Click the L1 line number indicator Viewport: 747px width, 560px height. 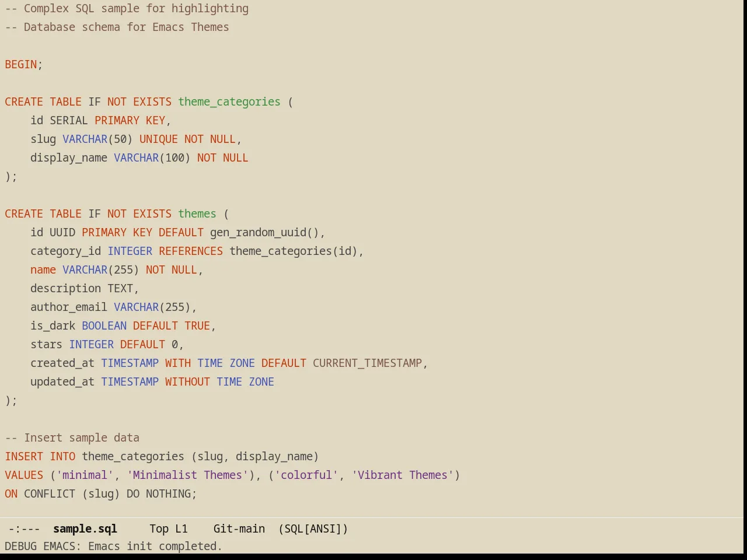tap(181, 528)
